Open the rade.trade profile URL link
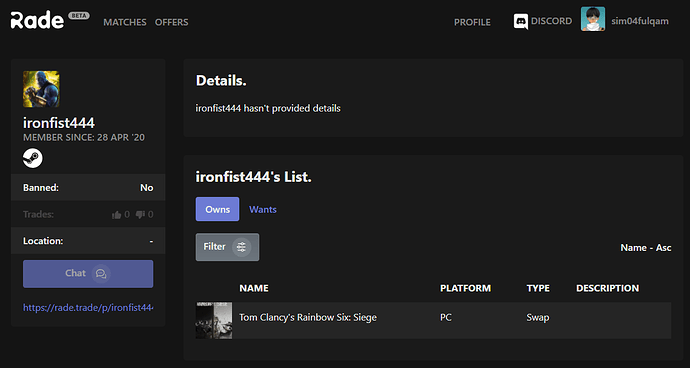Image resolution: width=690 pixels, height=368 pixels. (x=88, y=308)
